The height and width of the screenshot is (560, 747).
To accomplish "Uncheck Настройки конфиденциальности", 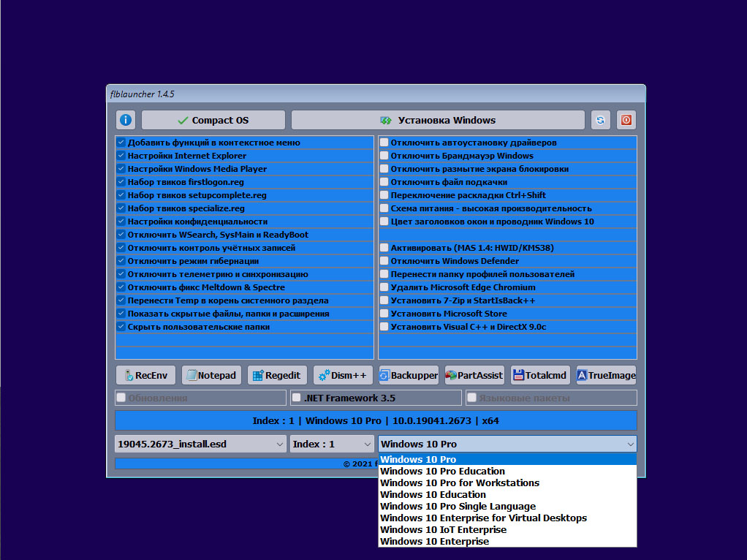I will coord(121,221).
